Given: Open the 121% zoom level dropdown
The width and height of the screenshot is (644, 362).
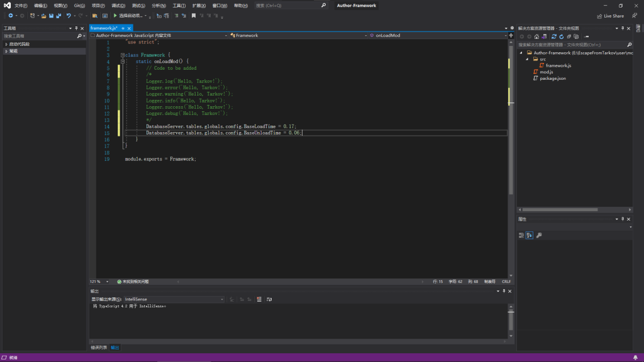Looking at the screenshot, I should [x=107, y=282].
